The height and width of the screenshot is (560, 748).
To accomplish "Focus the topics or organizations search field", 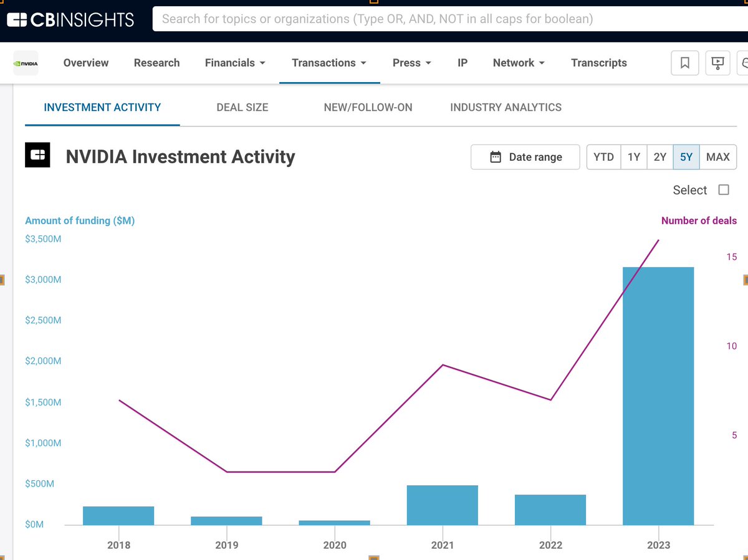I will pos(450,19).
